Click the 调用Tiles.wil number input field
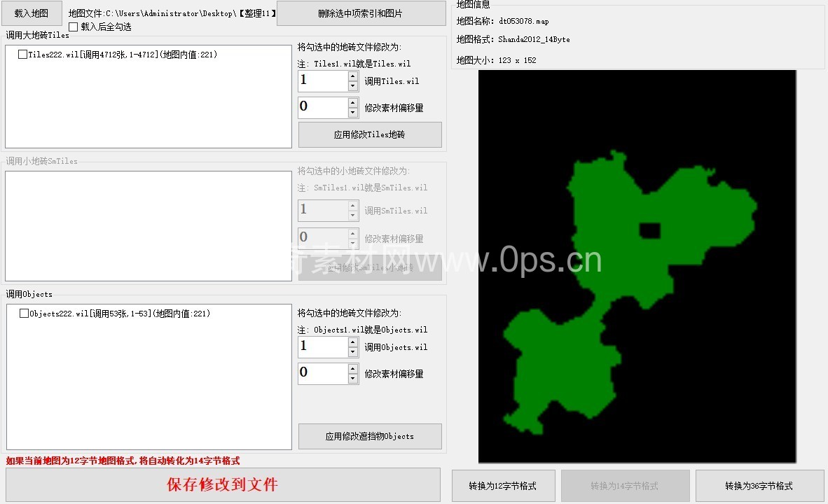This screenshot has width=828, height=504. click(x=322, y=81)
